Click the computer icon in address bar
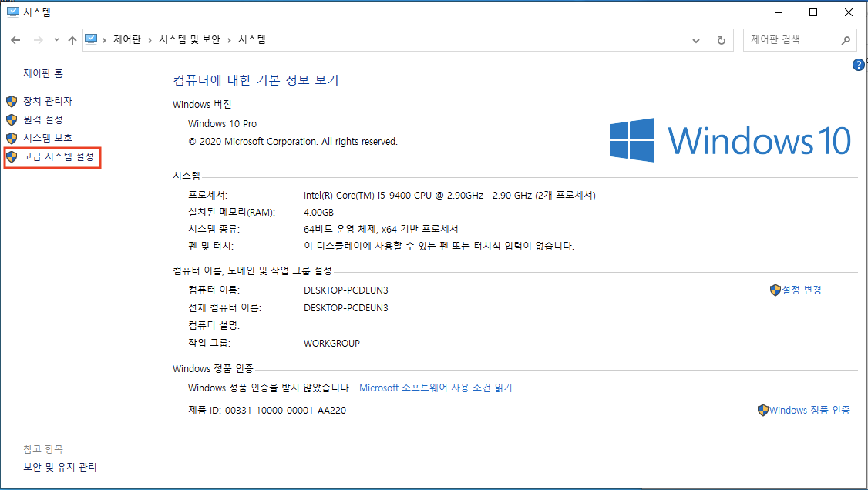Viewport: 868px width, 490px height. point(91,39)
